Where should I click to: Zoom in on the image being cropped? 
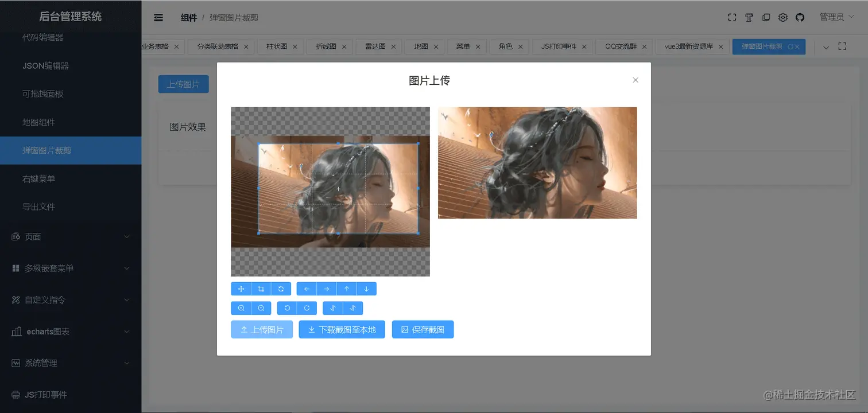[x=241, y=308]
